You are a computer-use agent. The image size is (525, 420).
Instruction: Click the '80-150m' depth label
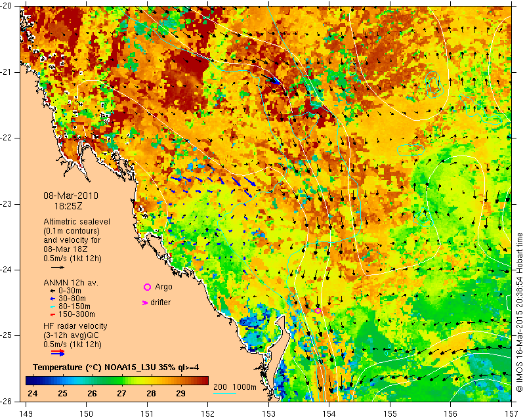[x=74, y=306]
